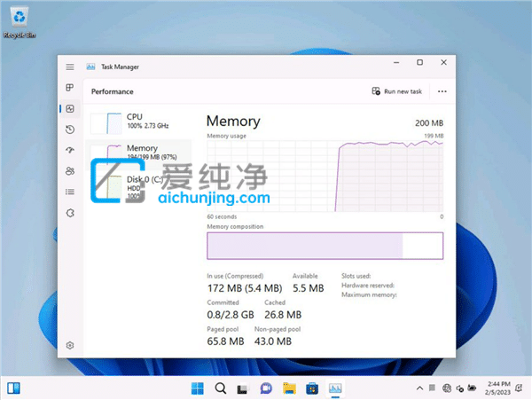532x400 pixels.
Task: Open the Task Manager hamburger navigation menu
Action: coord(70,67)
